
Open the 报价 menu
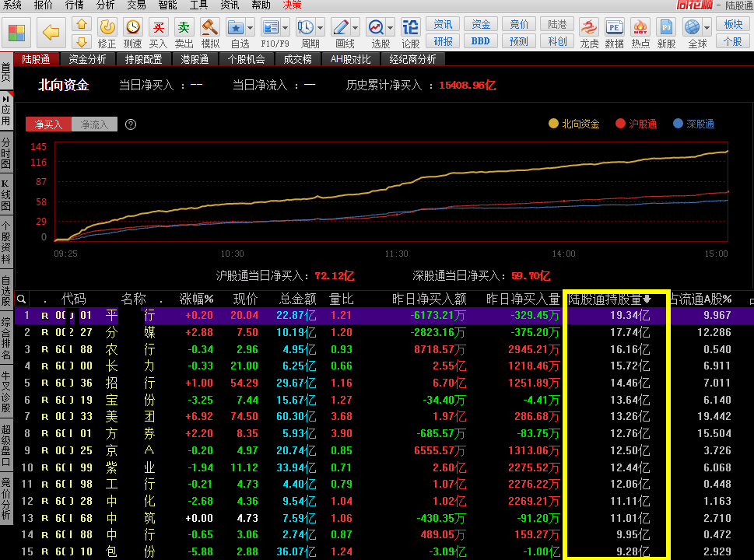tap(44, 5)
